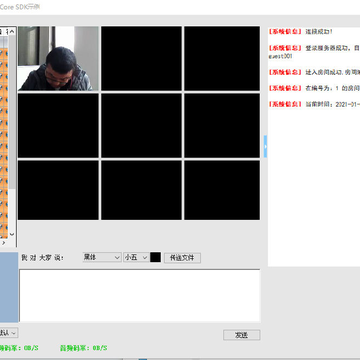Click the guest301 username text
360x360 pixels.
tap(280, 56)
